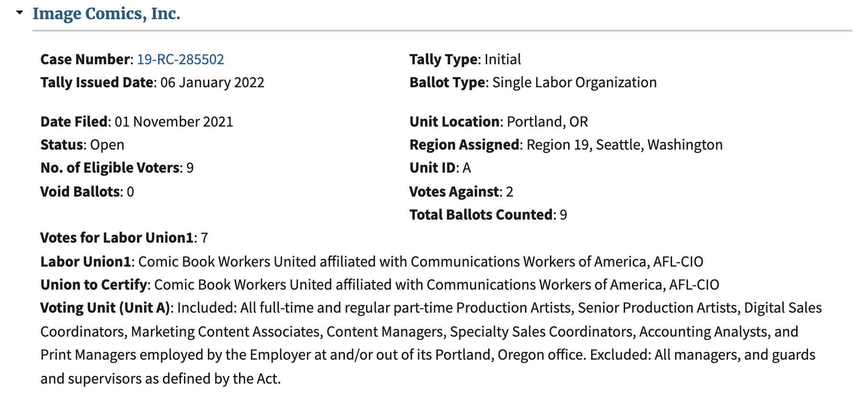Screen dimensions: 868x398
Task: Click the Votes for Labor Union1 value
Action: (205, 238)
